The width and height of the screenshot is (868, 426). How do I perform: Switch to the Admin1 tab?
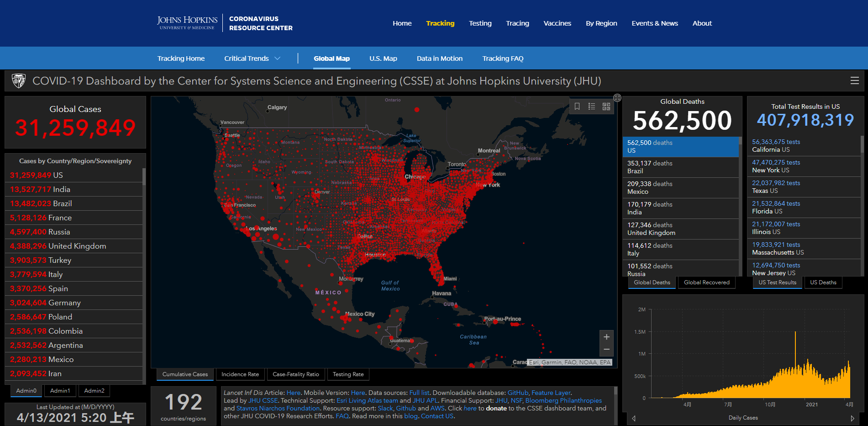point(60,391)
